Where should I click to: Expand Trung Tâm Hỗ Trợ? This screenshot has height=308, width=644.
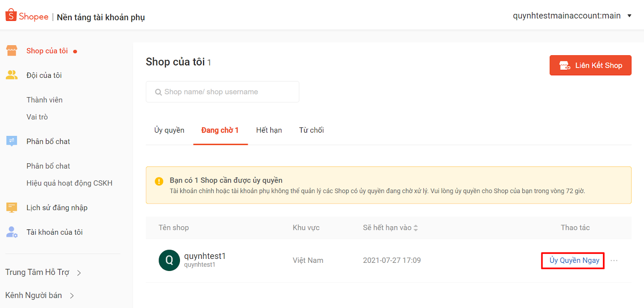pyautogui.click(x=79, y=273)
